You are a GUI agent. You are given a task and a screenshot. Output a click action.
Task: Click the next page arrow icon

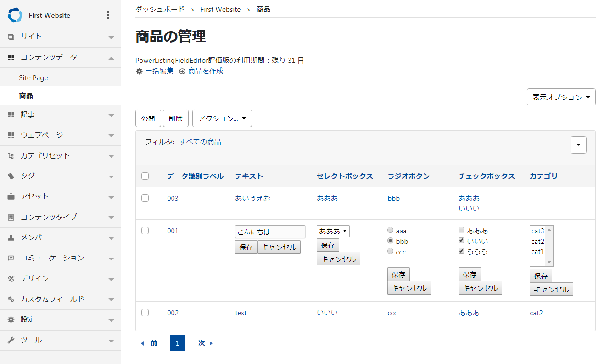point(211,343)
